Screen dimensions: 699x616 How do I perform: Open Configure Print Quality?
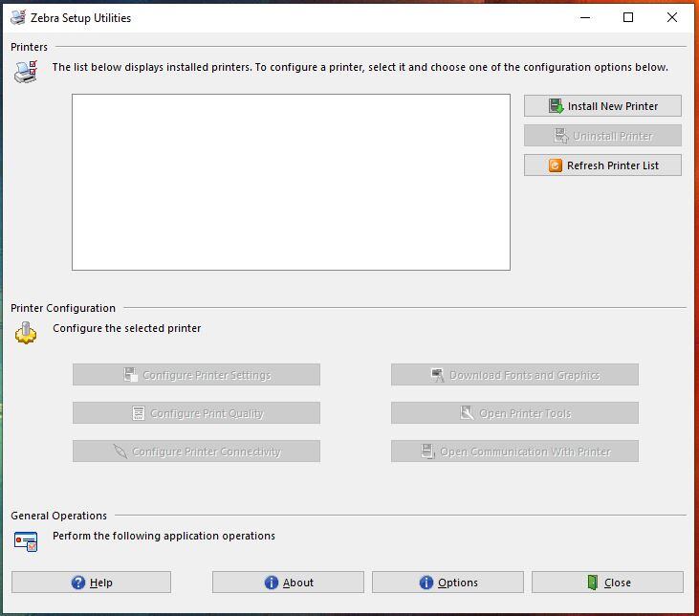(x=196, y=413)
